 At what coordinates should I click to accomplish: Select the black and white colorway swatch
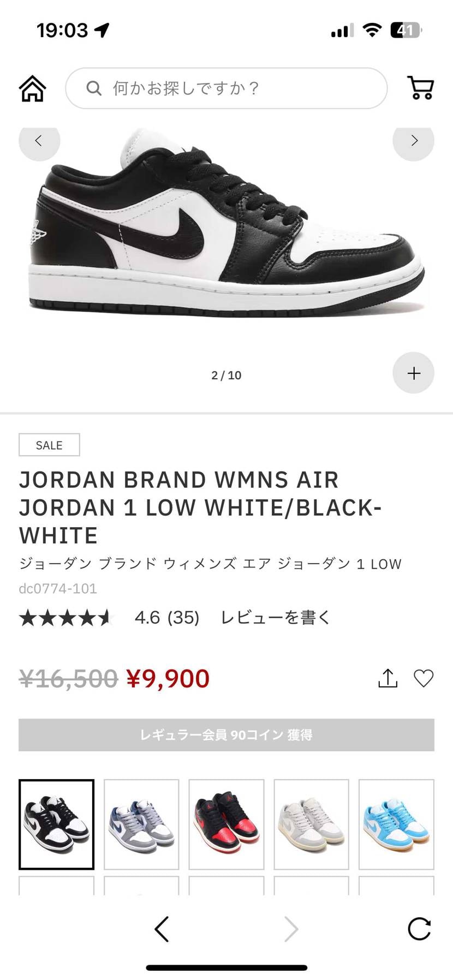57,824
